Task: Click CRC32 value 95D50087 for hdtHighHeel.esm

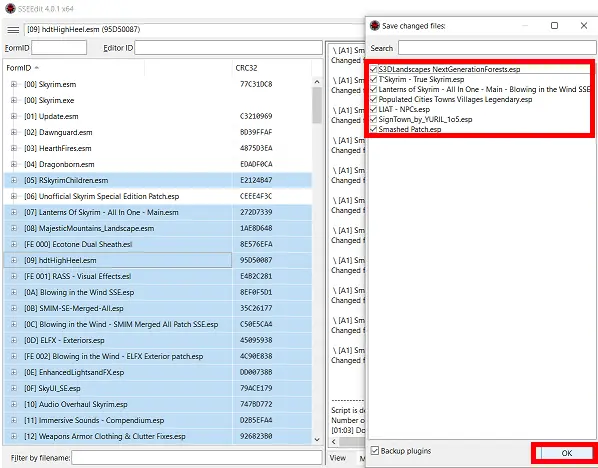Action: 256,261
